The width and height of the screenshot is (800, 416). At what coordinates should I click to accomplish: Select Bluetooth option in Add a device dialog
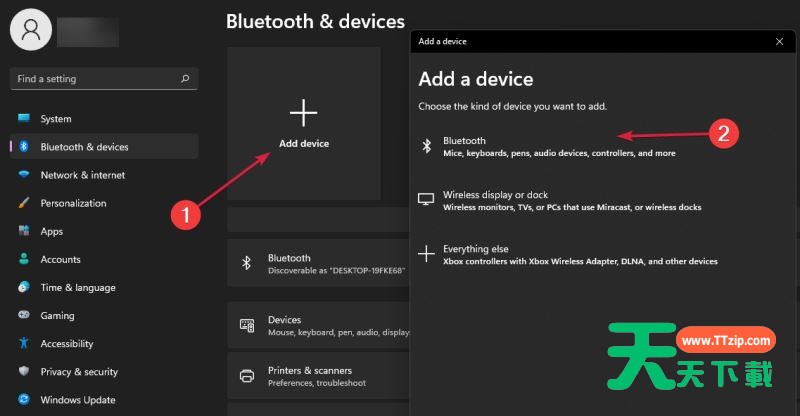click(x=546, y=147)
